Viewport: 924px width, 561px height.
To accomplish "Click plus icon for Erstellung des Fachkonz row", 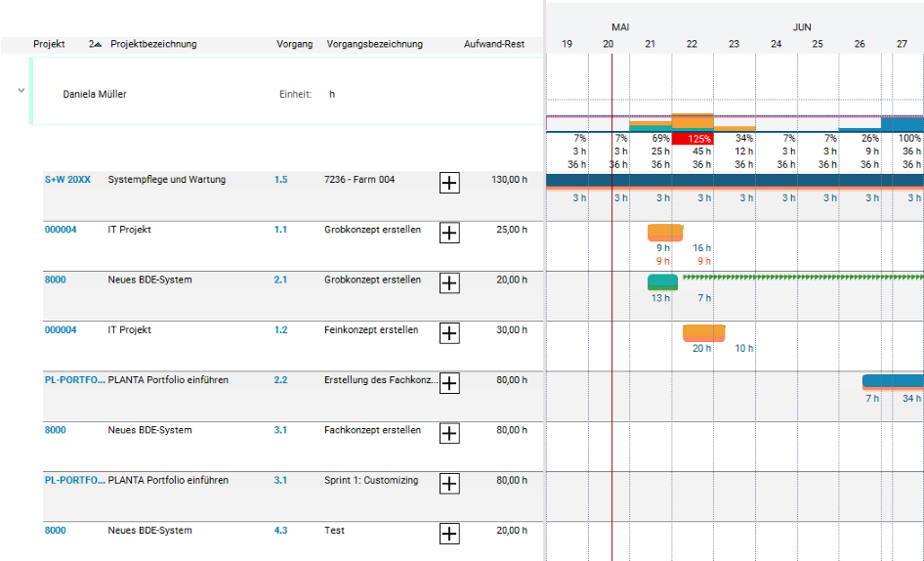I will [x=449, y=383].
